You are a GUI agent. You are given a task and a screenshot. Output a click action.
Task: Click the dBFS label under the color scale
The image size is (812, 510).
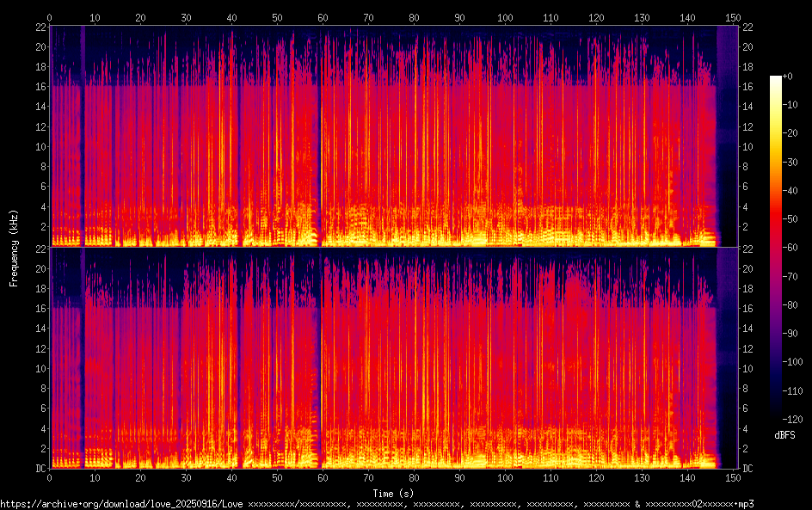pyautogui.click(x=784, y=435)
